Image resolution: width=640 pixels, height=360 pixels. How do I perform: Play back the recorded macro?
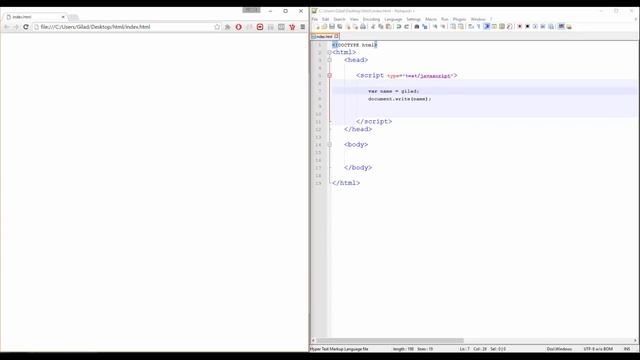(535, 27)
